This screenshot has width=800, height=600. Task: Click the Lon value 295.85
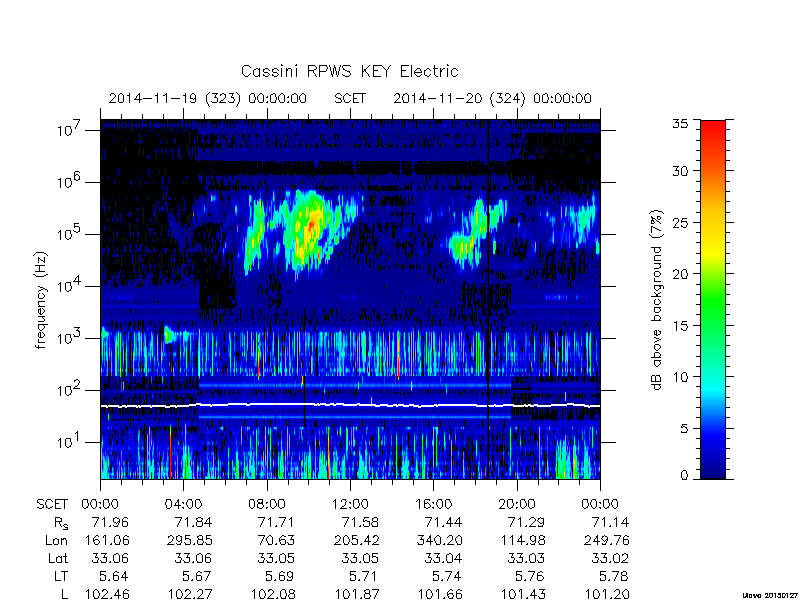point(190,540)
